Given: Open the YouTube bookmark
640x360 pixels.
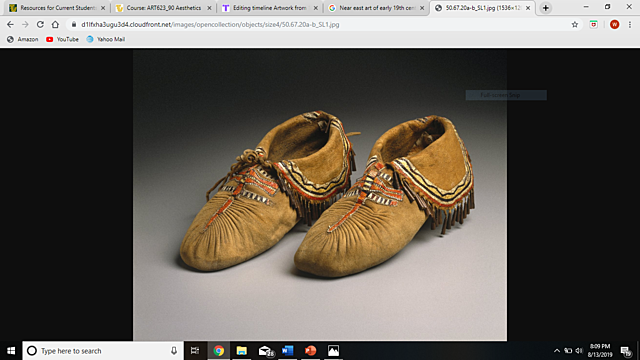Looking at the screenshot, I should click(x=62, y=39).
